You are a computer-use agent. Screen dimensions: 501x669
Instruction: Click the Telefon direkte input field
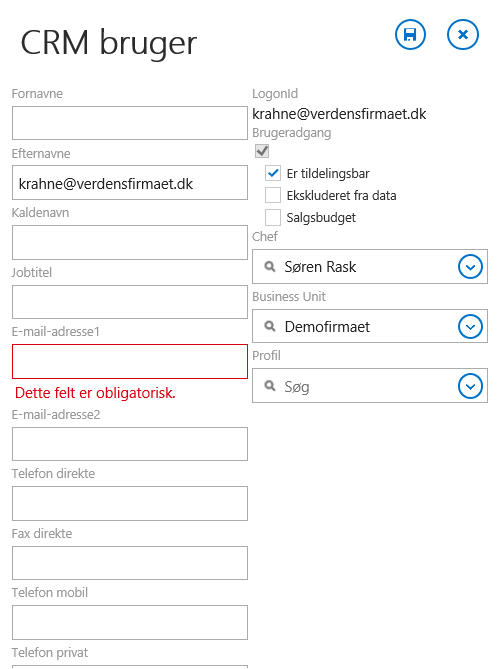[130, 503]
